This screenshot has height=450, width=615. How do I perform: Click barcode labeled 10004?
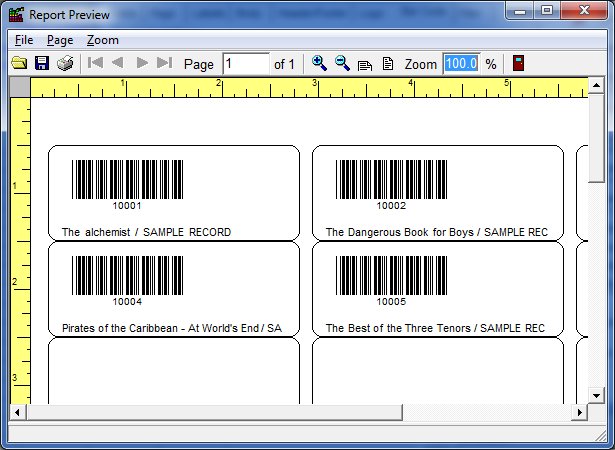coord(127,275)
